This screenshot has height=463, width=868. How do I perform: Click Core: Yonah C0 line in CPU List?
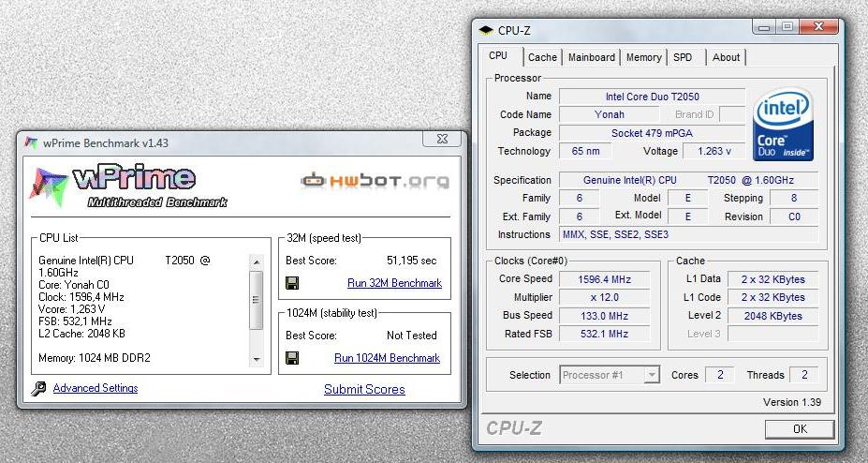coord(74,285)
